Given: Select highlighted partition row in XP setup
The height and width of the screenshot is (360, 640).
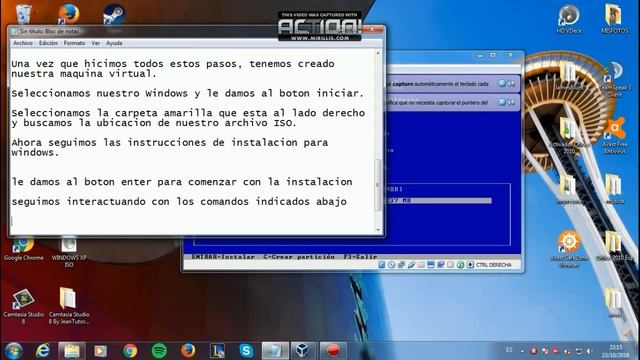Looking at the screenshot, I should point(439,200).
